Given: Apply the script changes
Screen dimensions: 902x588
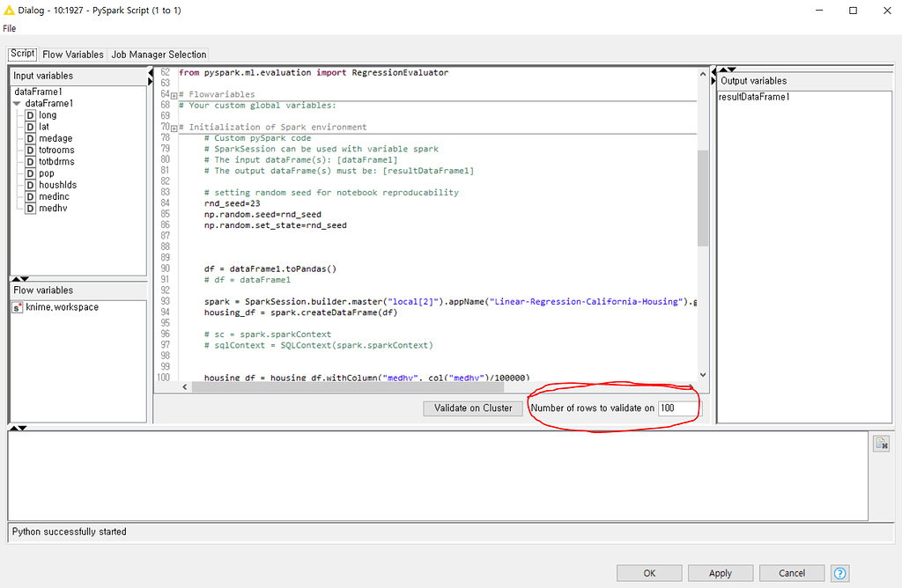Looking at the screenshot, I should click(x=720, y=573).
